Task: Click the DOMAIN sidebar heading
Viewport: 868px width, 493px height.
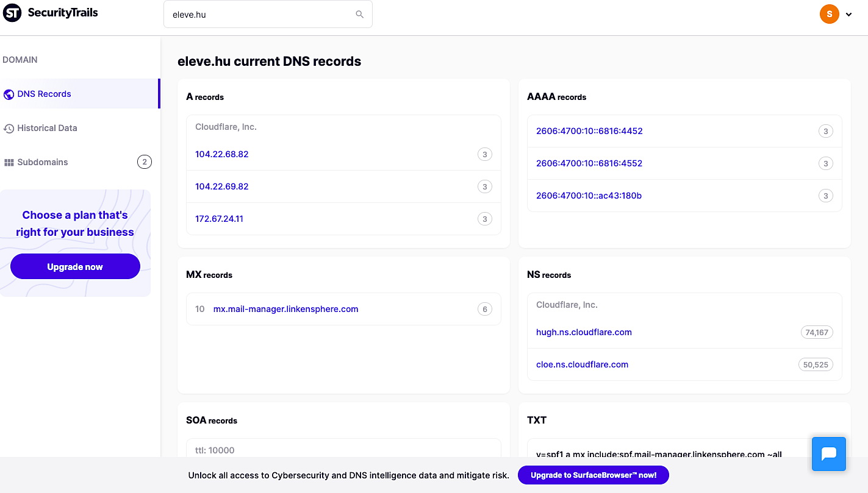Action: [x=20, y=60]
